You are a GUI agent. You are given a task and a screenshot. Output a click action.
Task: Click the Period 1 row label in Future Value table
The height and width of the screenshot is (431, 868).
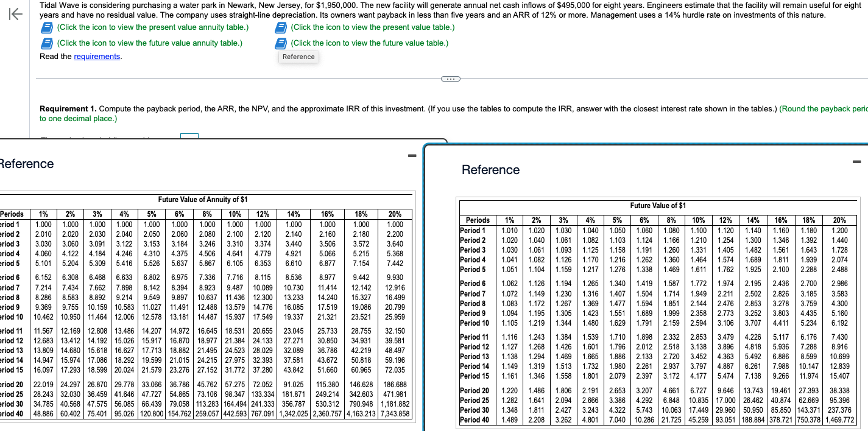tap(473, 229)
